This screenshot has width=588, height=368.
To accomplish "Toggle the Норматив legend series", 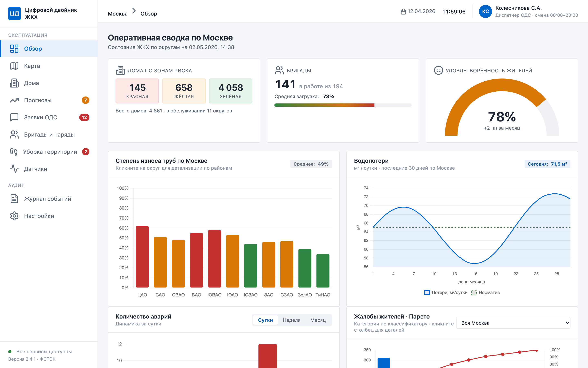I will (486, 293).
